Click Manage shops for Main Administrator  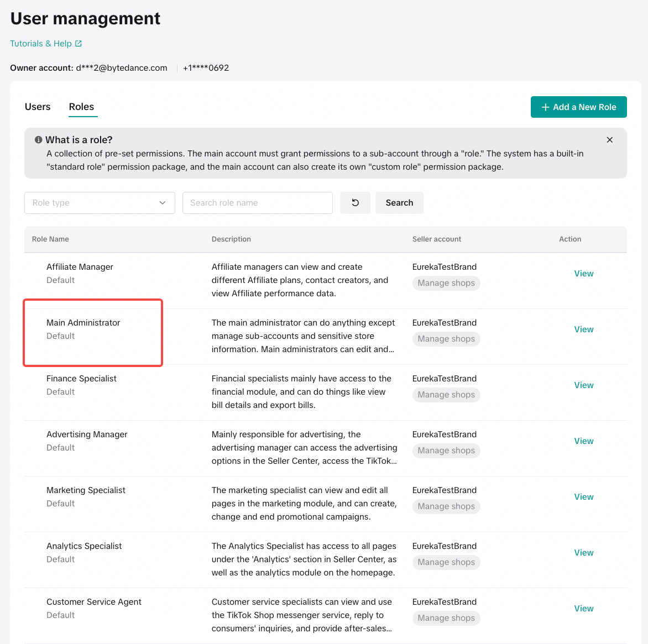[446, 339]
